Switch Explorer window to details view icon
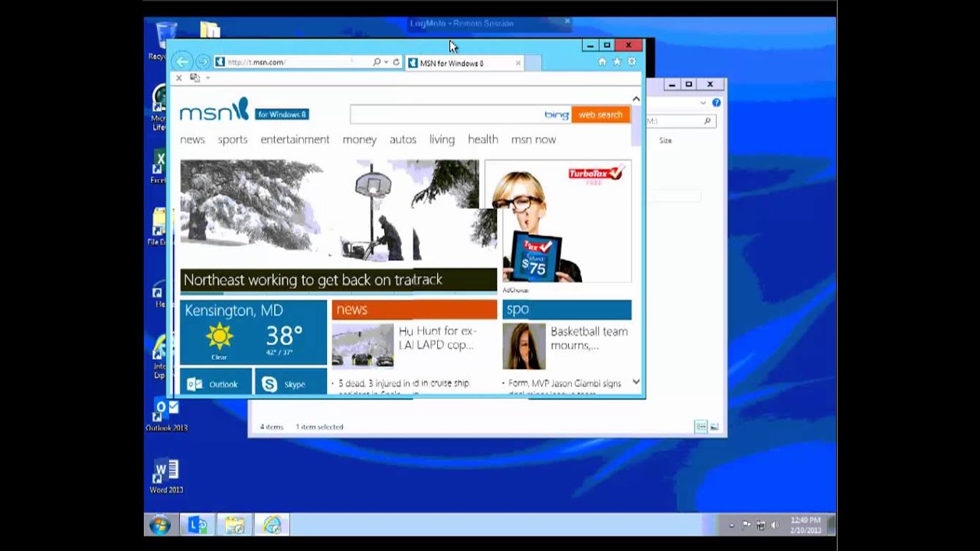980x551 pixels. tap(701, 427)
